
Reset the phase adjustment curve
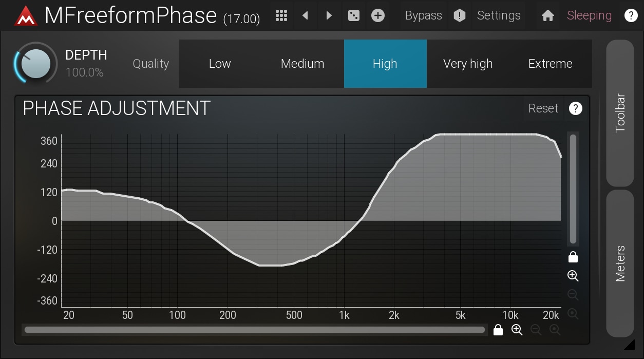point(543,108)
